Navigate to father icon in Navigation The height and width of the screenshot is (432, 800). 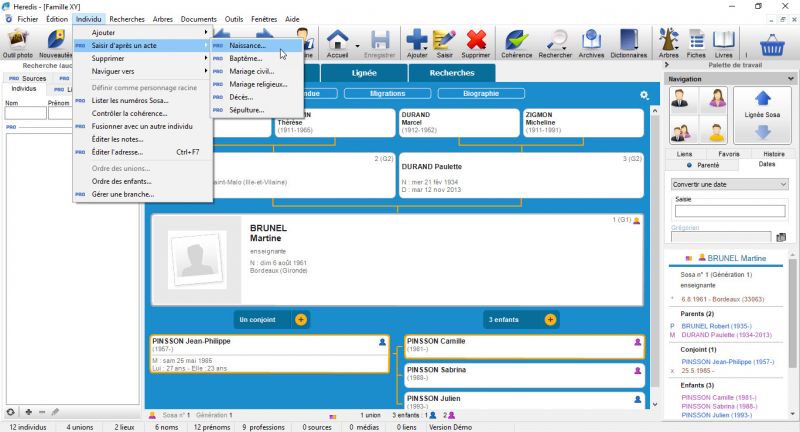click(680, 98)
